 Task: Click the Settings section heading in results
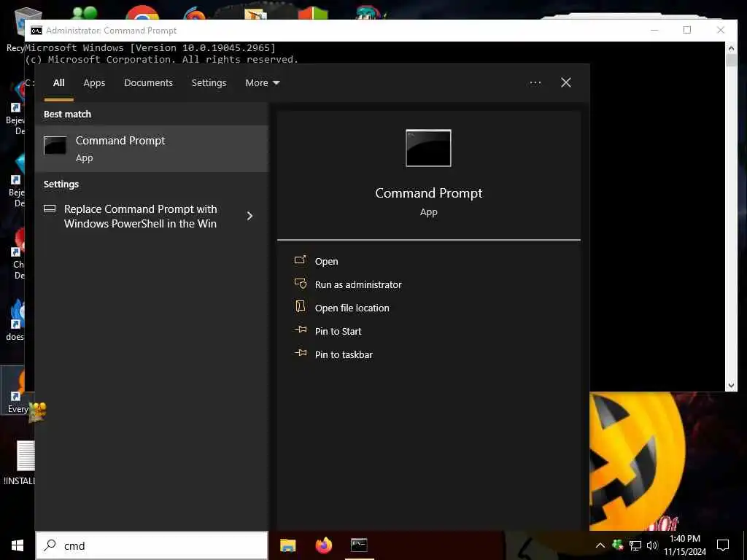tap(61, 184)
